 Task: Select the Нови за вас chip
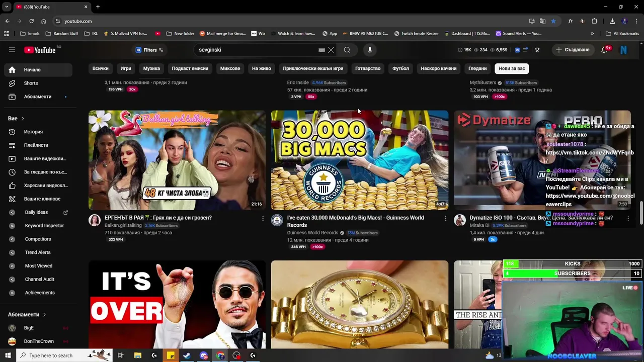point(512,68)
